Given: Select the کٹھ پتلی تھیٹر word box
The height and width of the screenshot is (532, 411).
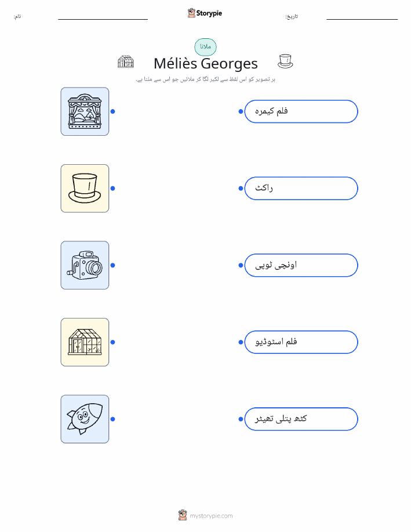Looking at the screenshot, I should point(301,419).
